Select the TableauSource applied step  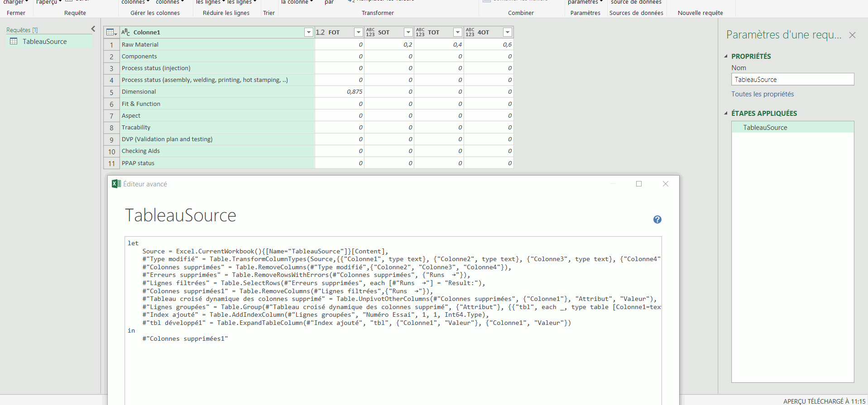(765, 127)
